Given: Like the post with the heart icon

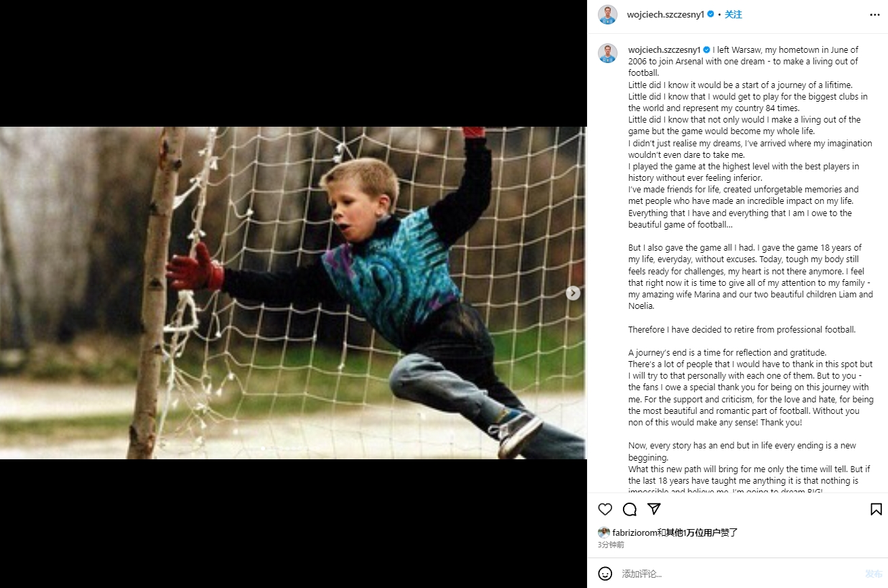Looking at the screenshot, I should click(x=605, y=509).
